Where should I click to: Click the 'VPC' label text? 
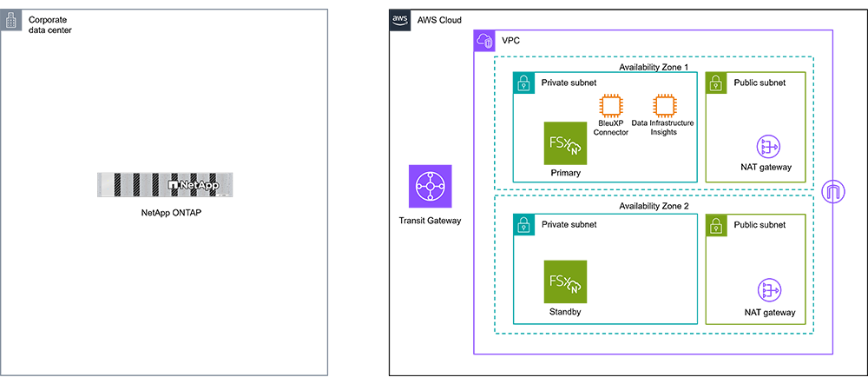tap(510, 41)
